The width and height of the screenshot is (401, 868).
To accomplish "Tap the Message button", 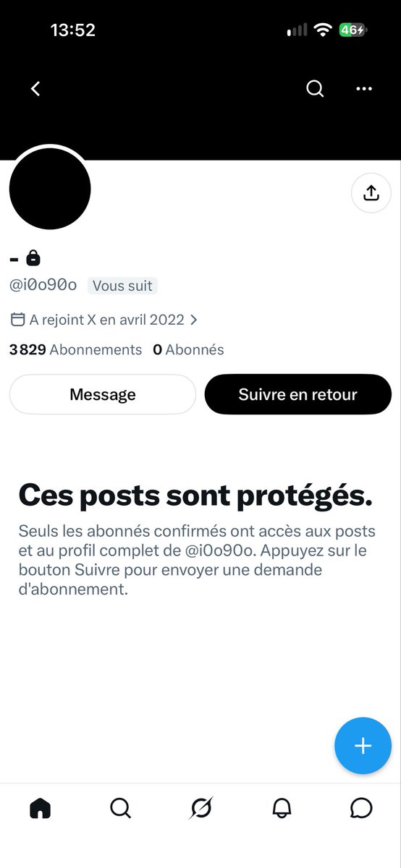I will 103,394.
